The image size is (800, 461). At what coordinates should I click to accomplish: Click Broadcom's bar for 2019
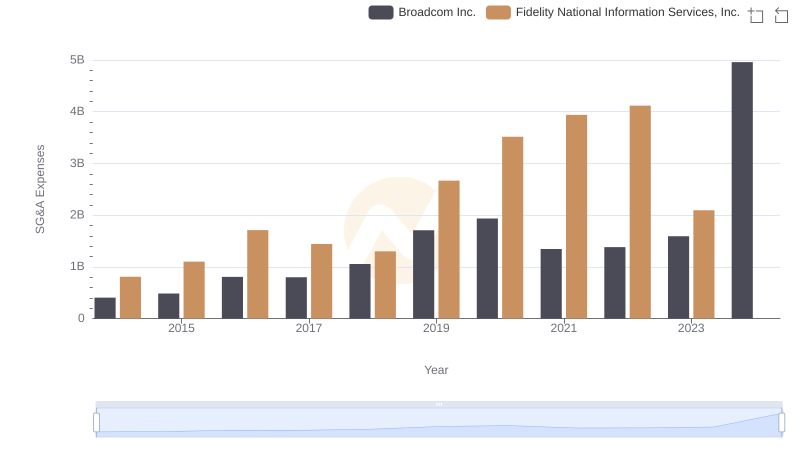click(423, 274)
